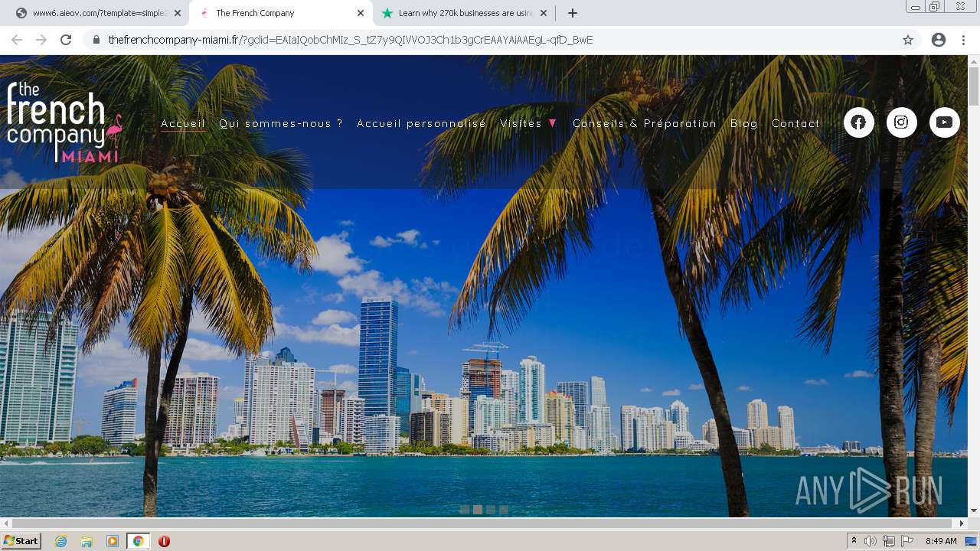Image resolution: width=980 pixels, height=551 pixels.
Task: Open the Chrome profile avatar
Action: tap(939, 40)
